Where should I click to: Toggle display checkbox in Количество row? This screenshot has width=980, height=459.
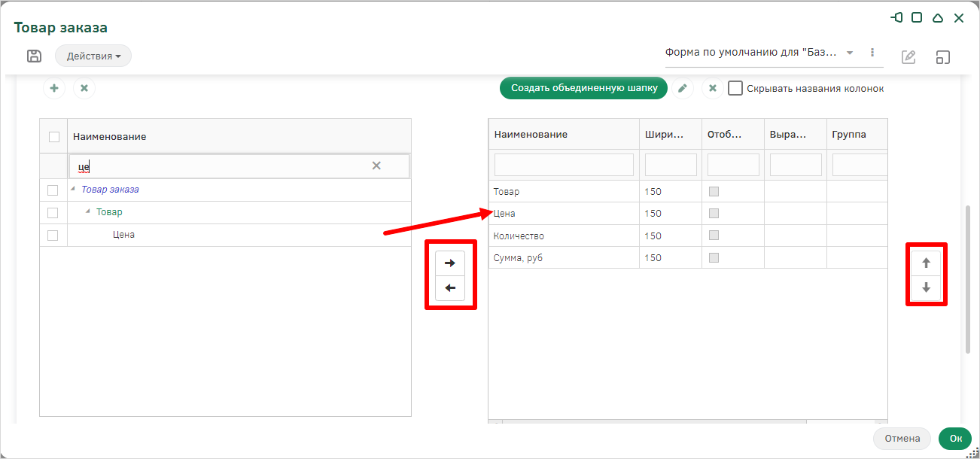[x=714, y=236]
